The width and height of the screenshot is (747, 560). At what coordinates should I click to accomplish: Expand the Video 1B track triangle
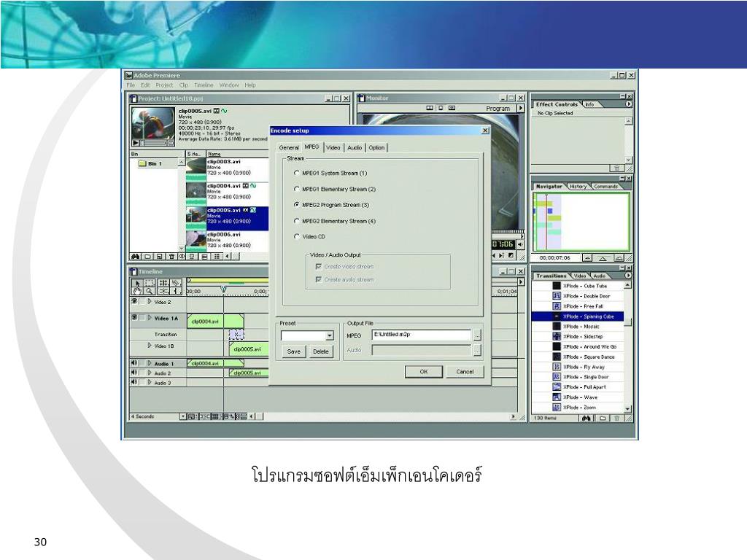(x=149, y=345)
